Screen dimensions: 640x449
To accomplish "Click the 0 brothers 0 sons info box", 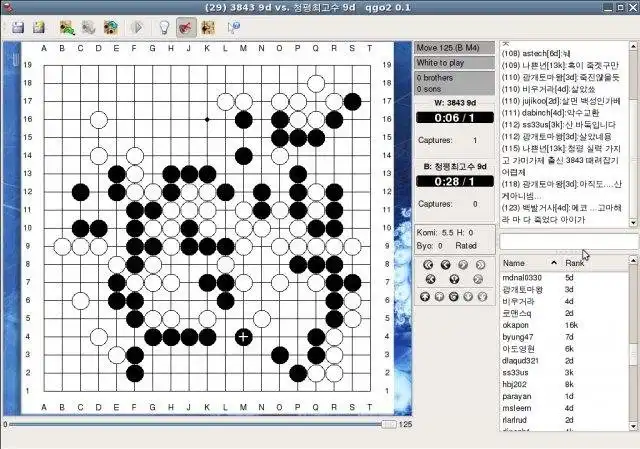I will [455, 83].
